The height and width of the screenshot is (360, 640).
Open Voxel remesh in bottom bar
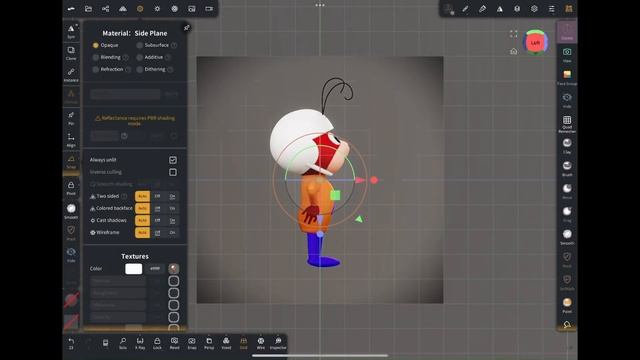(226, 343)
